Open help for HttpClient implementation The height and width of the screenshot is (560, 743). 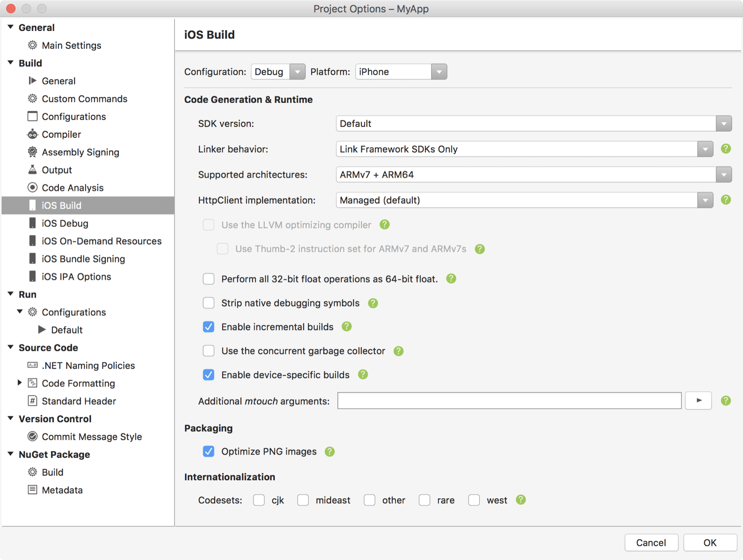tap(726, 200)
